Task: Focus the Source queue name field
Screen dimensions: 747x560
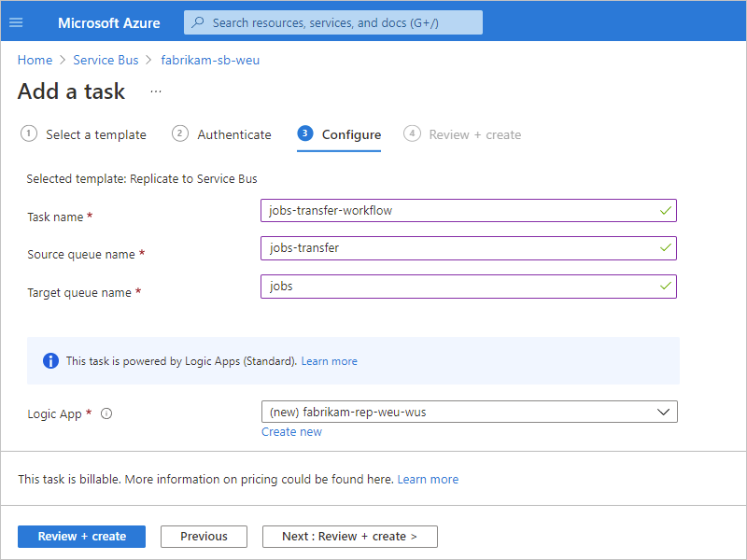Action: (469, 248)
